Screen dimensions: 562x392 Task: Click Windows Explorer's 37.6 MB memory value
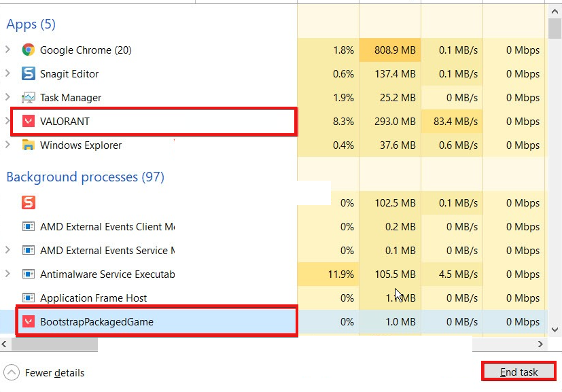tap(398, 145)
